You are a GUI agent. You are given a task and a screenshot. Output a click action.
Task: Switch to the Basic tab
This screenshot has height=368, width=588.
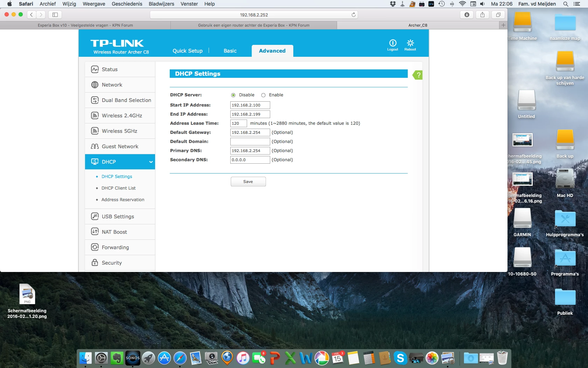[x=230, y=51]
